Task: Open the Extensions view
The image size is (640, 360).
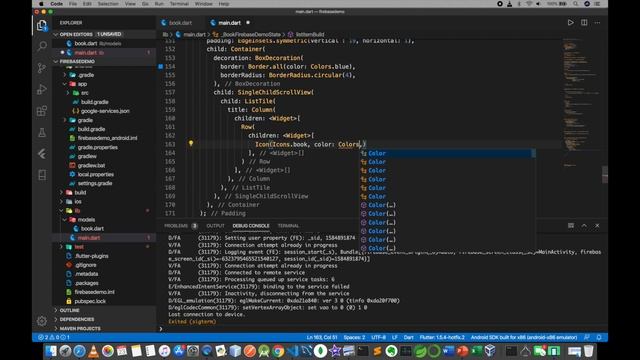Action: (42, 111)
